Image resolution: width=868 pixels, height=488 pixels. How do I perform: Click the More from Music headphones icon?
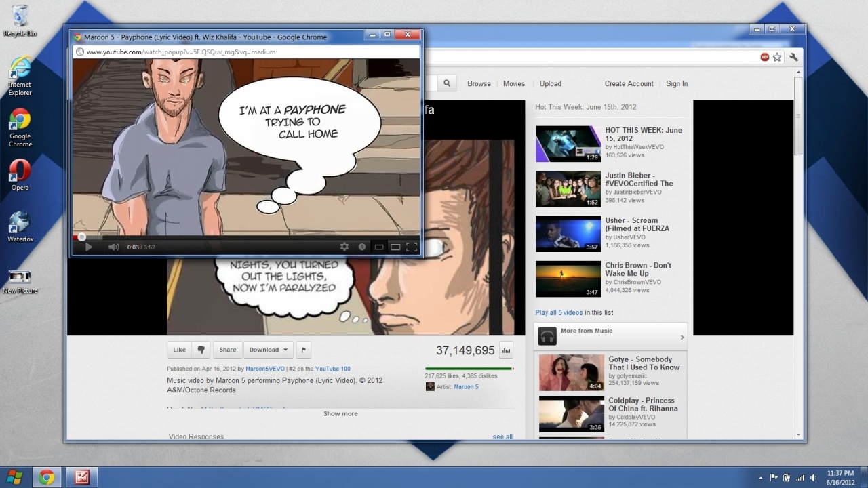point(547,336)
